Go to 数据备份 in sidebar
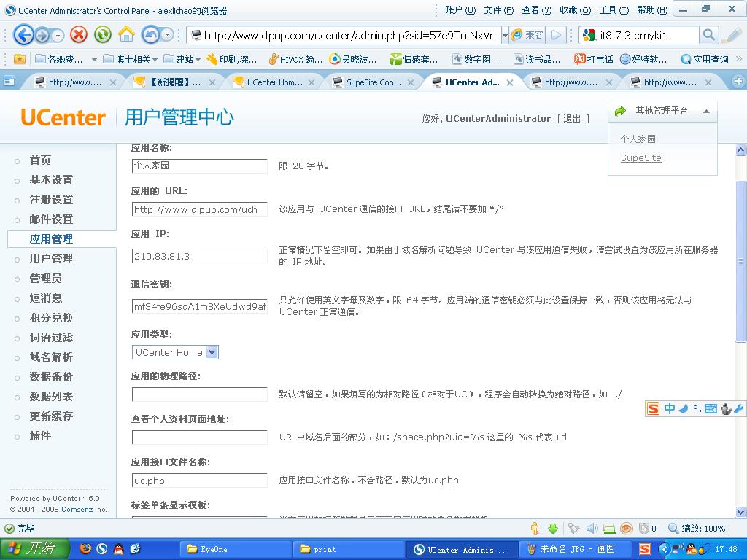Image resolution: width=747 pixels, height=560 pixels. [51, 377]
